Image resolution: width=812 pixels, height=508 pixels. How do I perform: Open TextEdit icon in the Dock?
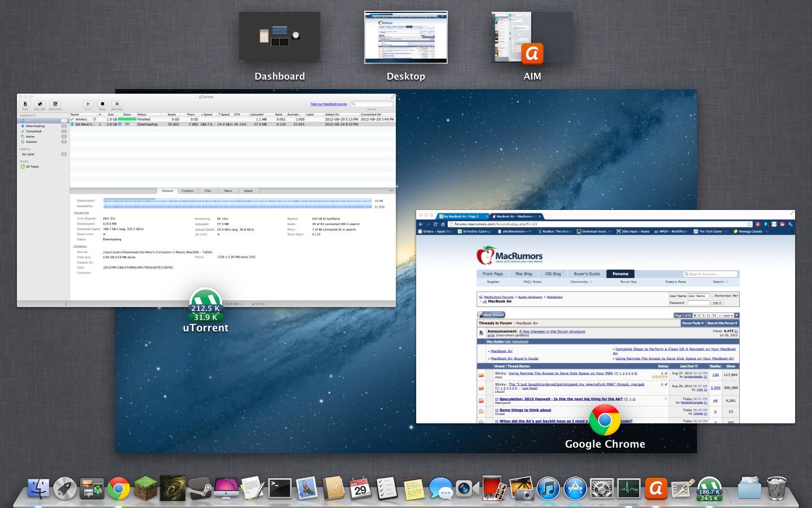coord(253,488)
